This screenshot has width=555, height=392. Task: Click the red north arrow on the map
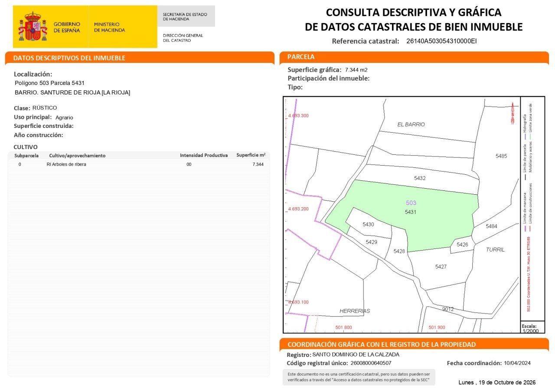click(513, 113)
